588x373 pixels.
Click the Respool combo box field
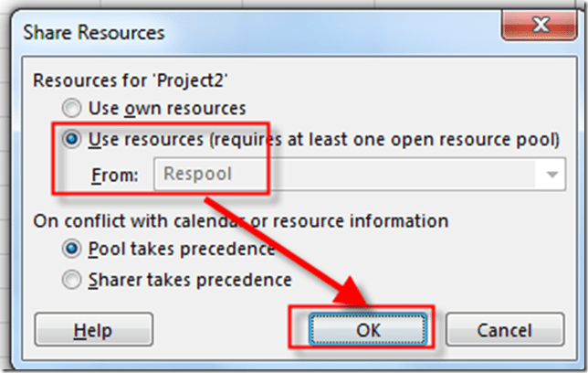click(347, 174)
